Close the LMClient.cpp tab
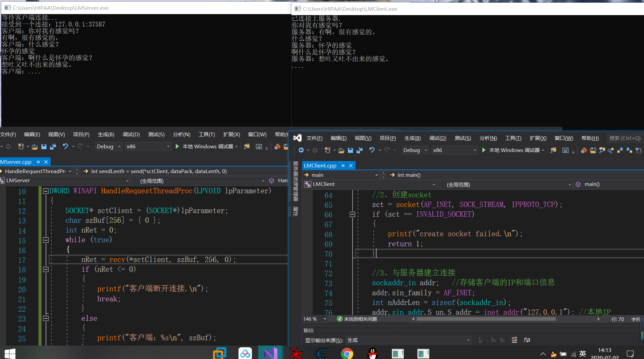Screen dimensions: 644x359 coord(351,165)
